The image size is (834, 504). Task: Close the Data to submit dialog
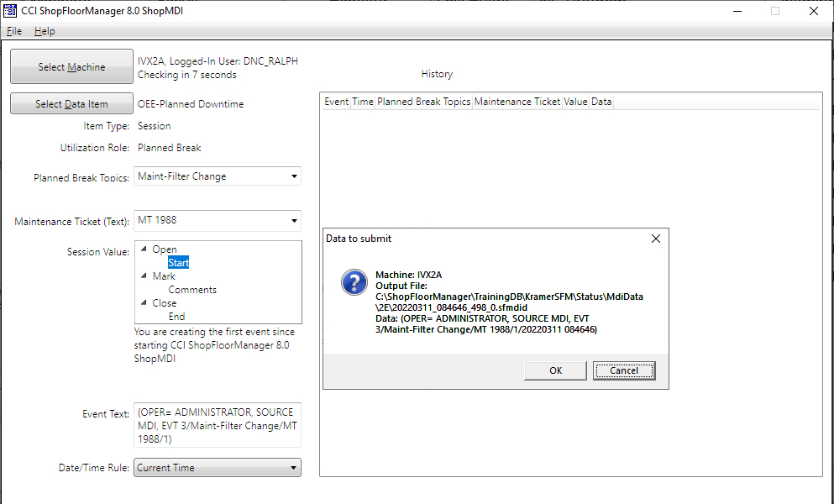point(656,239)
